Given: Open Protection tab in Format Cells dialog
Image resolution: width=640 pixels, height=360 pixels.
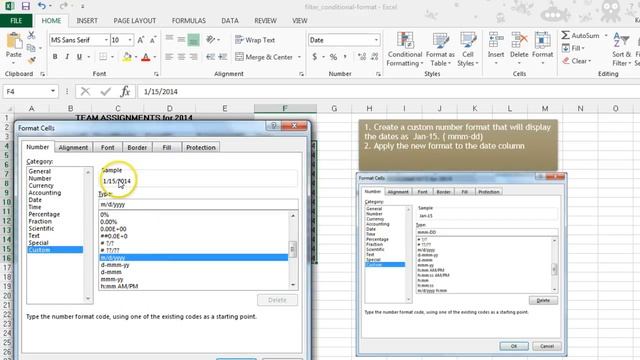Looking at the screenshot, I should (200, 147).
